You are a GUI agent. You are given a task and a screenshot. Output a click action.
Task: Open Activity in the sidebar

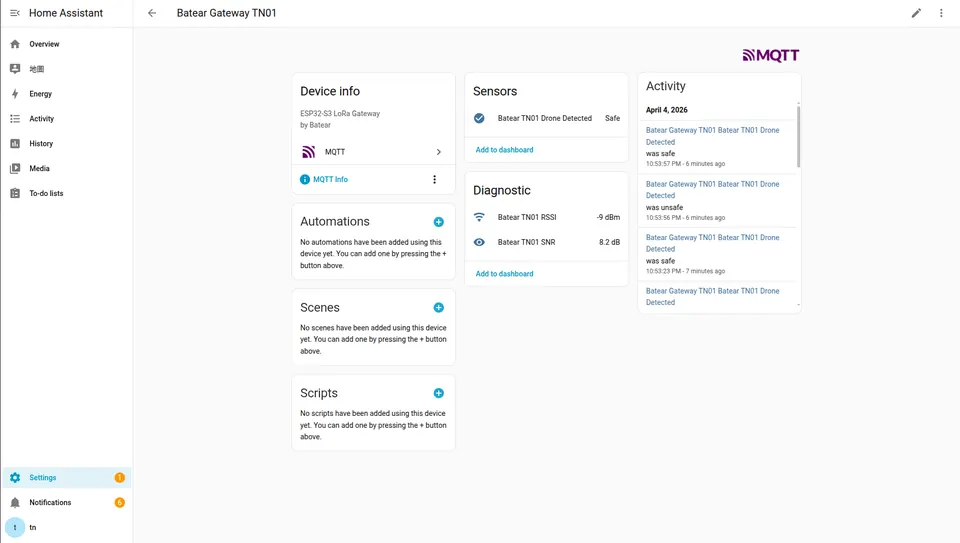coord(67,119)
